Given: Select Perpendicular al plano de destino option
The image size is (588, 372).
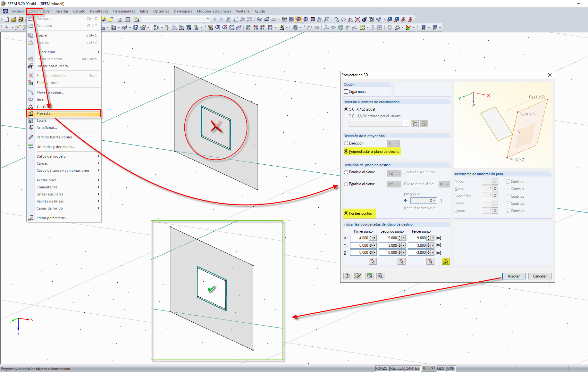Looking at the screenshot, I should pos(346,152).
